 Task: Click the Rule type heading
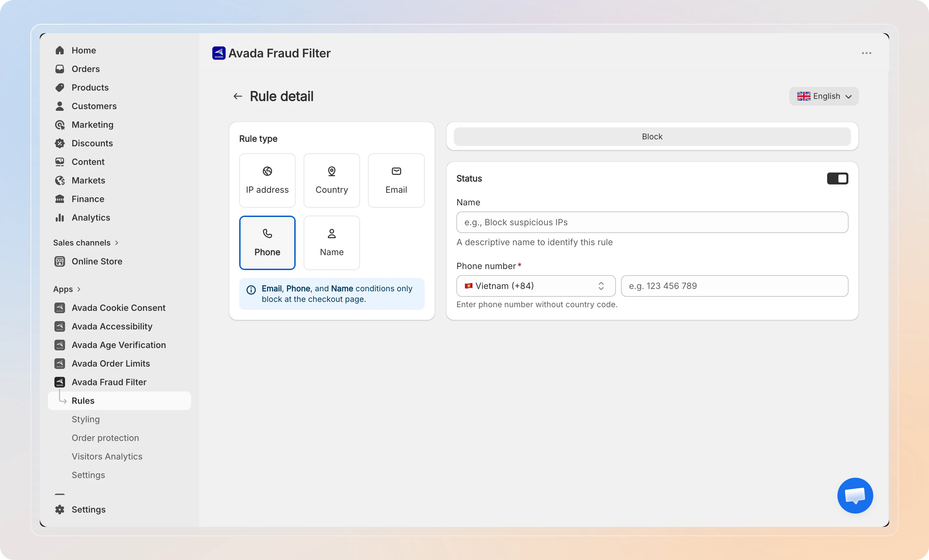(258, 139)
